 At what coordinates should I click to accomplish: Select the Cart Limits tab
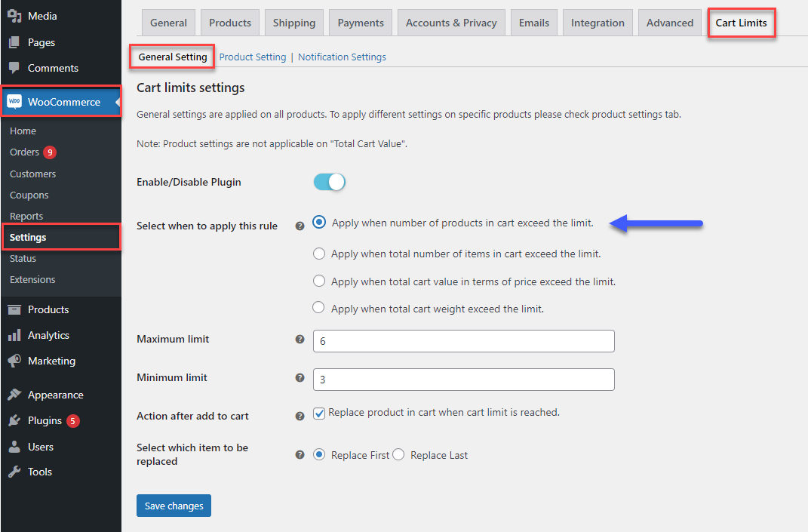741,23
